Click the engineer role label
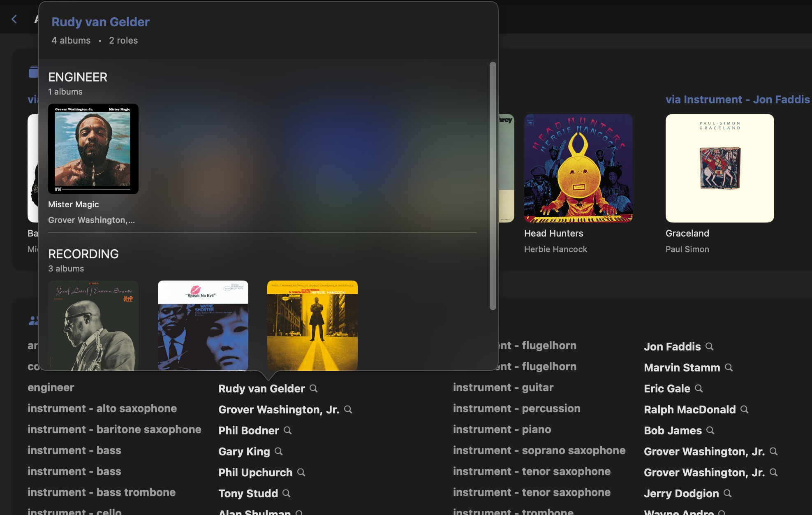 [x=51, y=387]
